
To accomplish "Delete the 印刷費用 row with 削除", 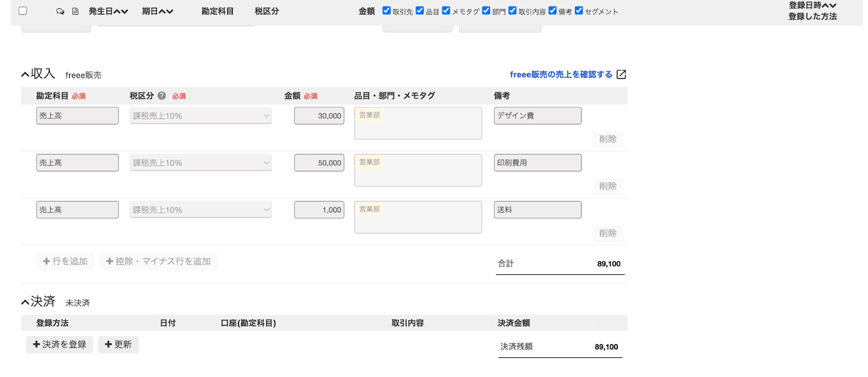I will [x=608, y=186].
